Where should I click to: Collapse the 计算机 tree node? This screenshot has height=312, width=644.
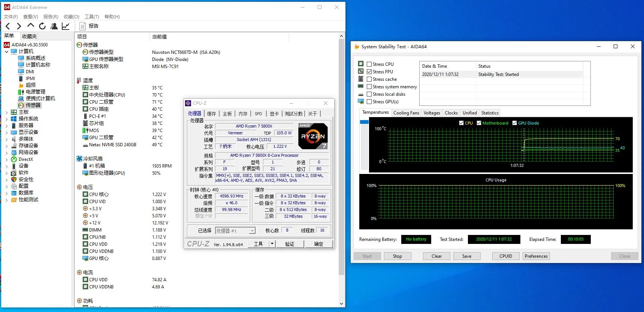point(7,51)
